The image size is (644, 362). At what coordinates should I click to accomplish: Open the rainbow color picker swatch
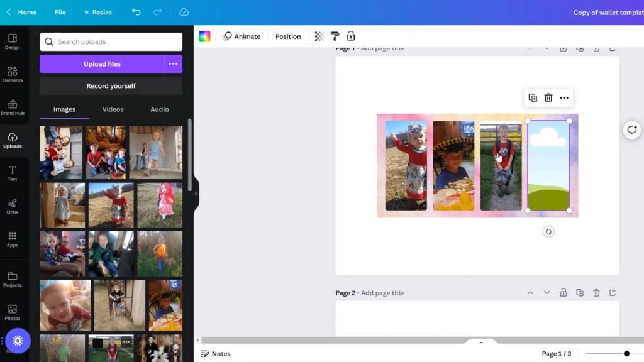[x=205, y=36]
